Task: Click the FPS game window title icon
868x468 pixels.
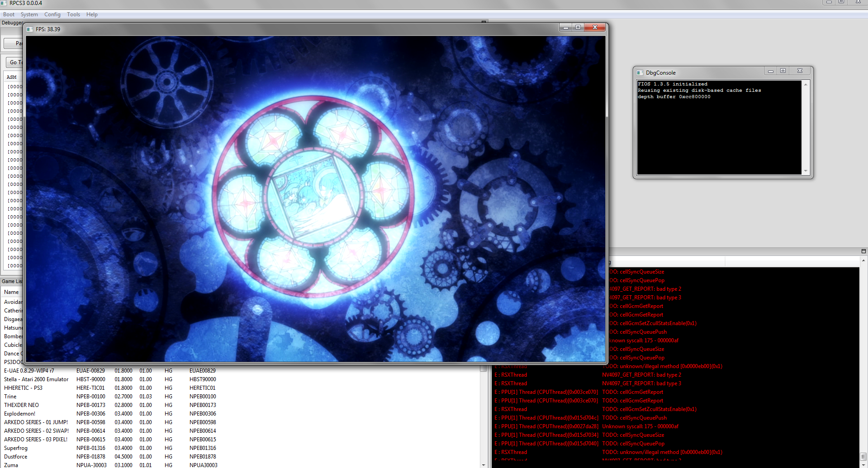Action: 30,29
